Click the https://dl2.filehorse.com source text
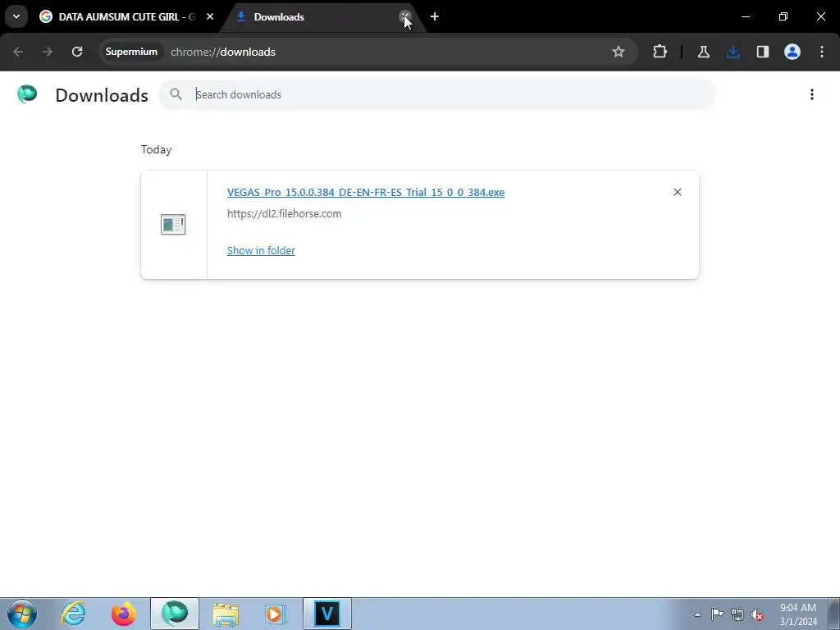Image resolution: width=840 pixels, height=630 pixels. coord(285,213)
